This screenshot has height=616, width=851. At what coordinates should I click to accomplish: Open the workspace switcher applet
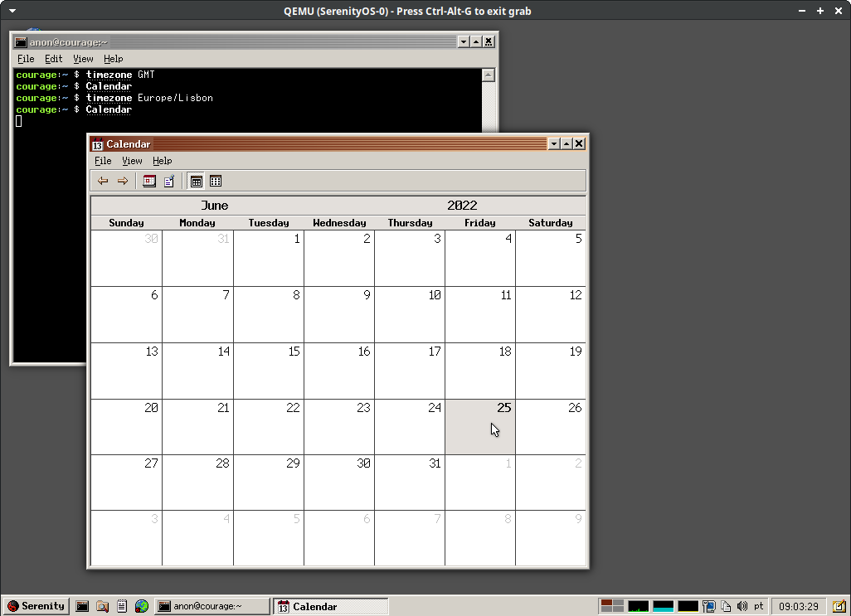pos(611,606)
